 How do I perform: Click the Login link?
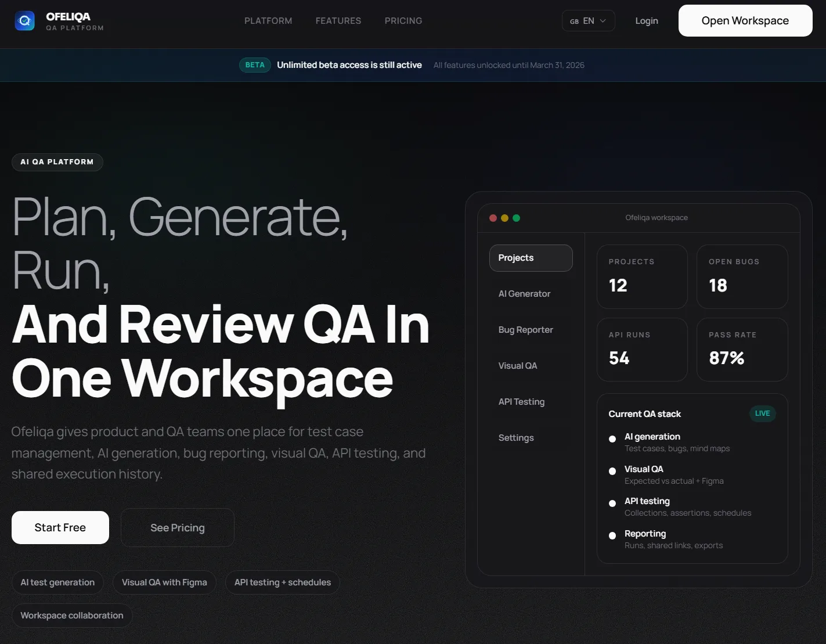pyautogui.click(x=646, y=20)
